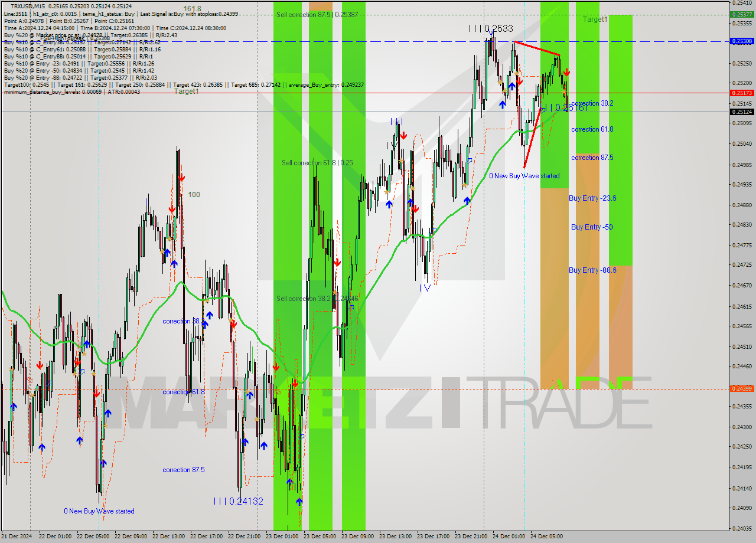756x543 pixels.
Task: Click 'correction 87.5' label above 'Buy Entry -23.6'
Action: 592,158
